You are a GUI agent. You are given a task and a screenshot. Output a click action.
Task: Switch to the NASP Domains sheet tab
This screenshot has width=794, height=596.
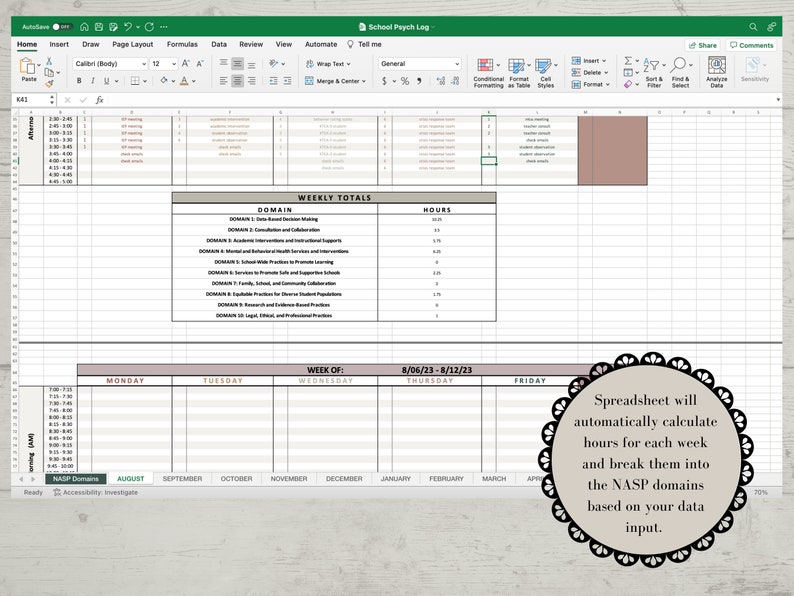pyautogui.click(x=75, y=479)
